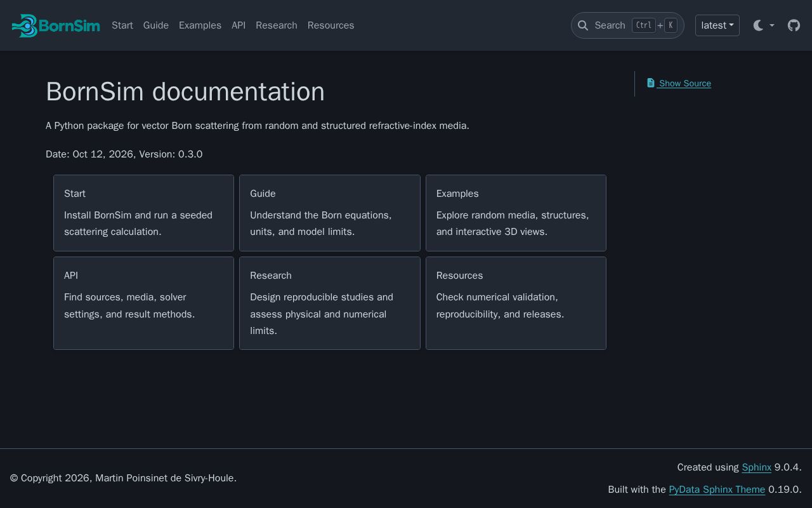Viewport: 812px width, 508px height.
Task: Open the Research card on reproducible studies
Action: pos(330,303)
